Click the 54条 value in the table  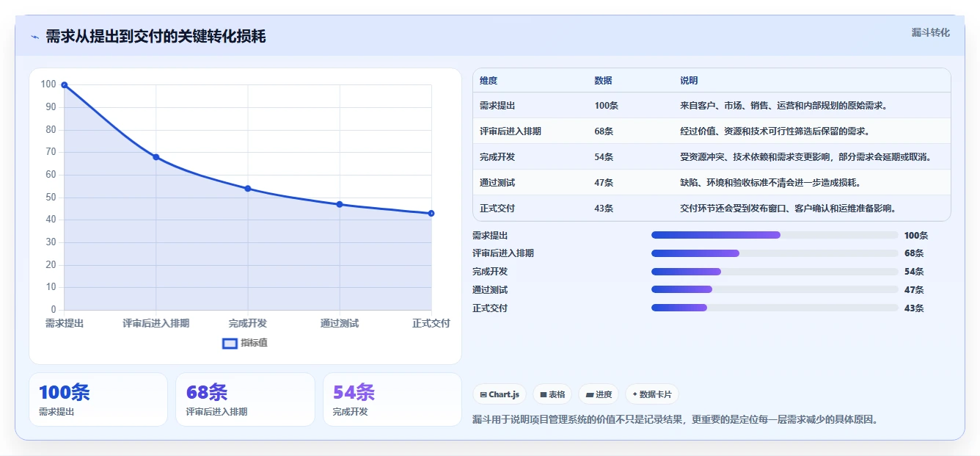pos(604,157)
